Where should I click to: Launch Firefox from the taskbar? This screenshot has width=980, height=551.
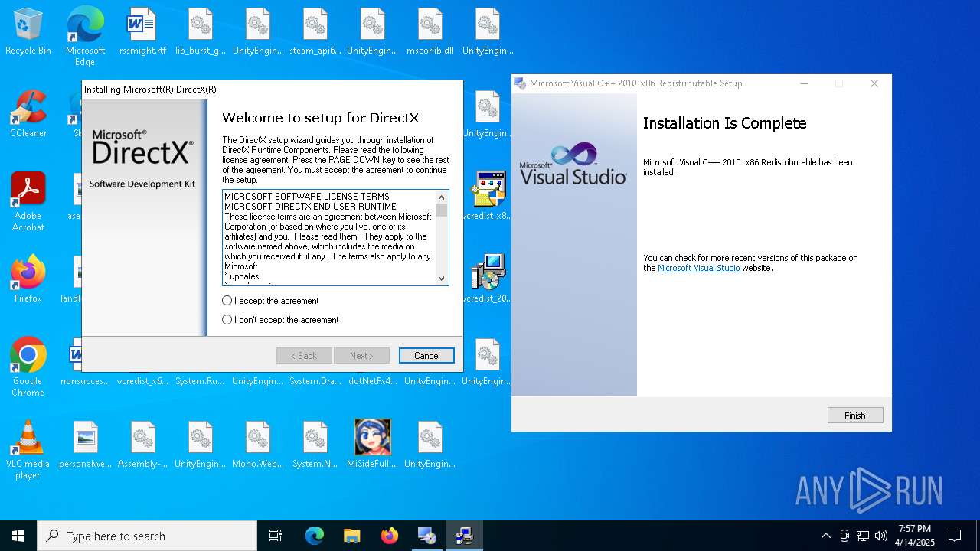point(390,536)
